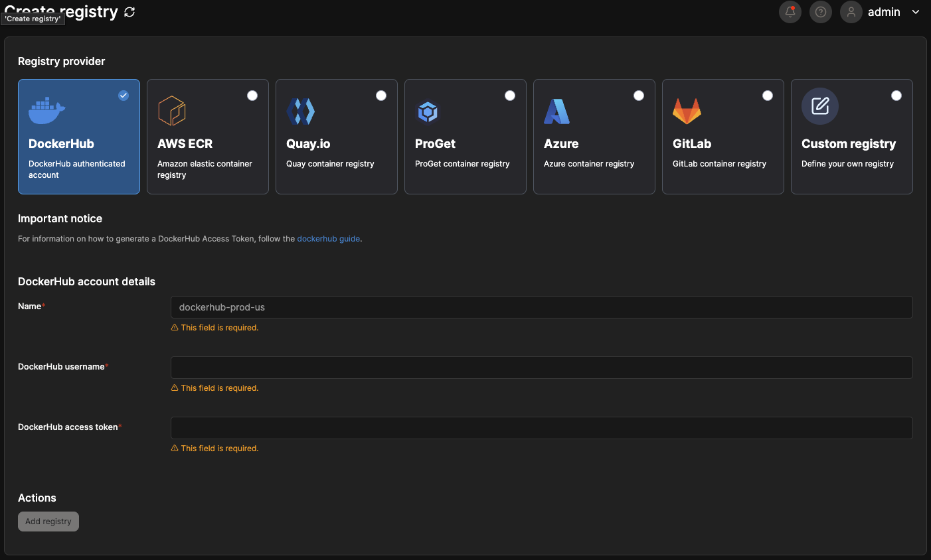Click the 'Define your own registry' description

[x=847, y=164]
